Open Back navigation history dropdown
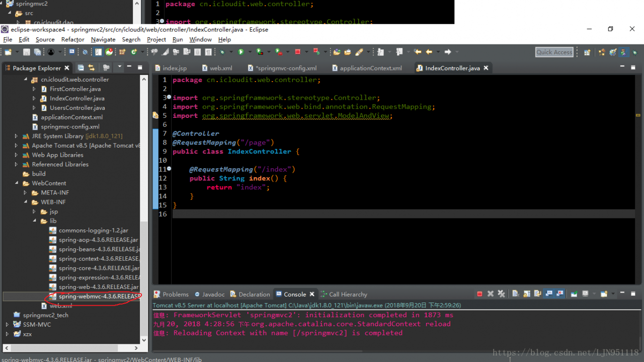Image resolution: width=644 pixels, height=362 pixels. coord(438,52)
